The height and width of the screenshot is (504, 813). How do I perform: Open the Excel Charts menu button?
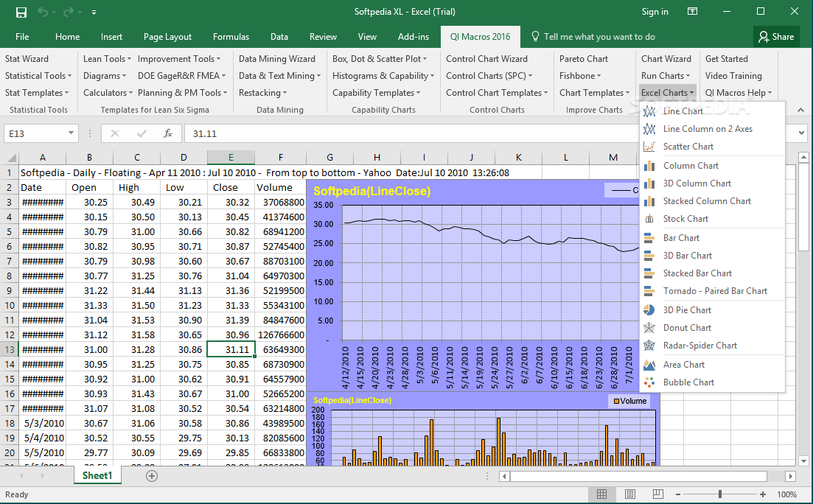click(x=667, y=93)
